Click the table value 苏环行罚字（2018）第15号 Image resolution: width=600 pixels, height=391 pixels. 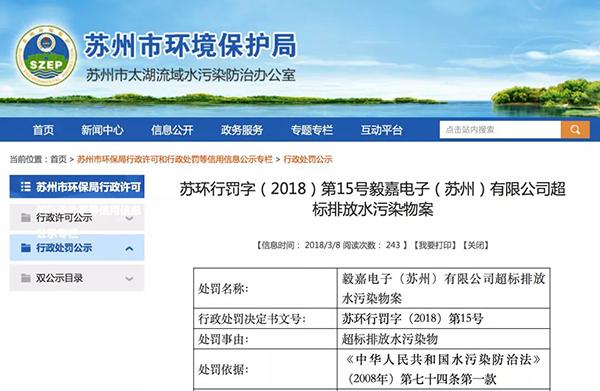point(443,318)
